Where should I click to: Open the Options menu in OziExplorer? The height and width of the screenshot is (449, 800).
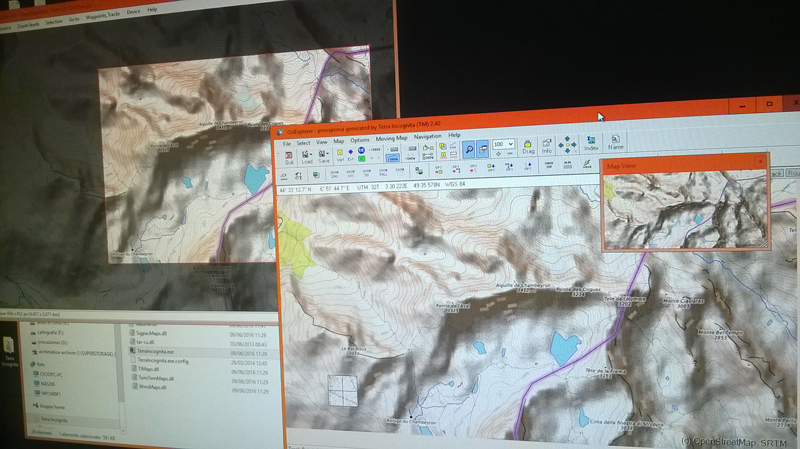click(x=360, y=140)
